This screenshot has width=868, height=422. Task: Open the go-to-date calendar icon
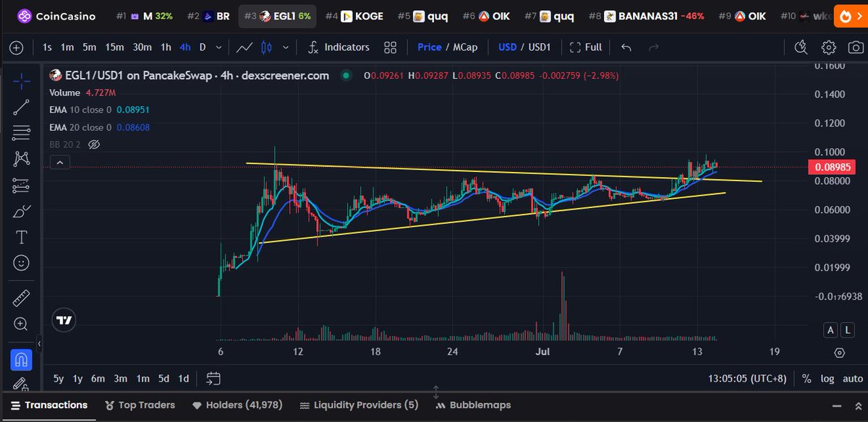[x=213, y=378]
